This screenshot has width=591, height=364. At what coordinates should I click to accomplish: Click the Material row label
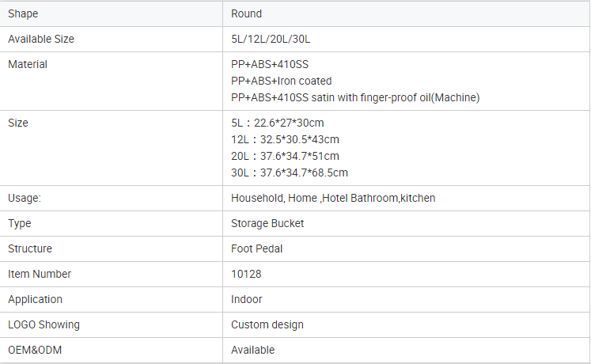pos(28,64)
